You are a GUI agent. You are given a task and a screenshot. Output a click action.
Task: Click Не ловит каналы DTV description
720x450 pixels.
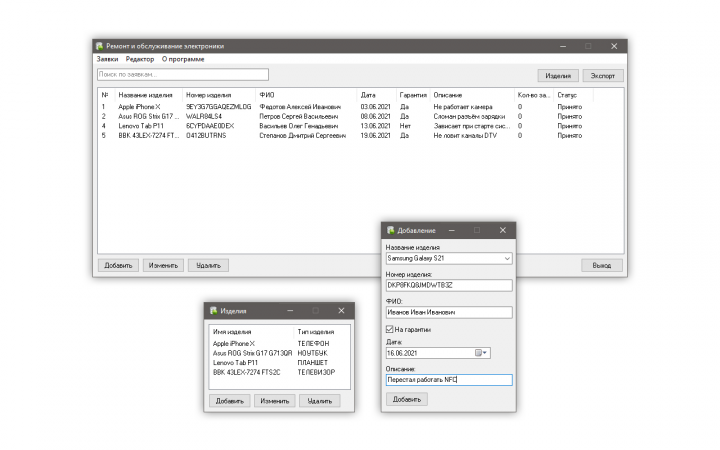(x=465, y=135)
